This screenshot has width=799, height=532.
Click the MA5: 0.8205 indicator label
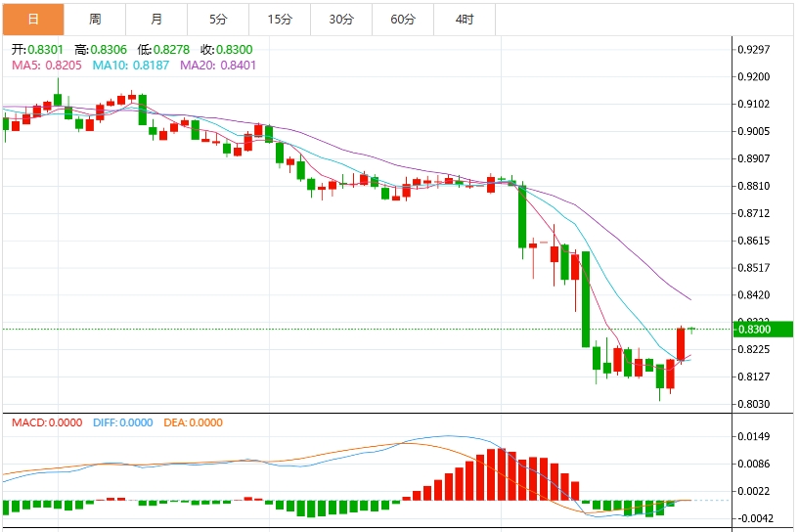[x=47, y=66]
